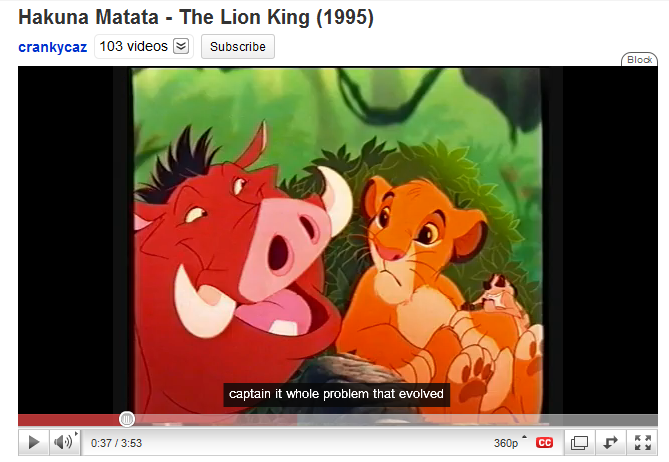Click the caption text overlay on the video
669x462 pixels.
click(x=336, y=394)
